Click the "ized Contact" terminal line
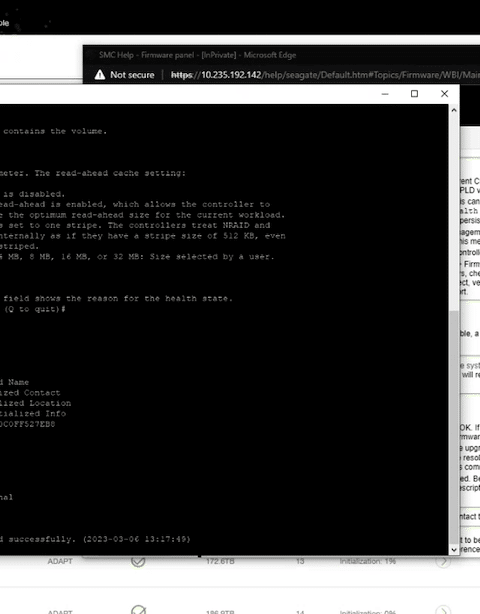Screen dimensions: 480x614 click(30, 393)
